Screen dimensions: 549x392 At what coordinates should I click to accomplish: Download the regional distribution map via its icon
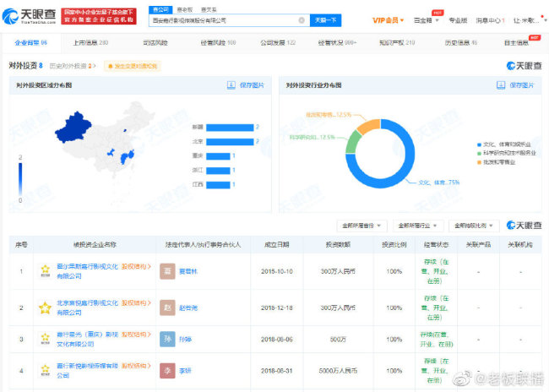point(231,85)
